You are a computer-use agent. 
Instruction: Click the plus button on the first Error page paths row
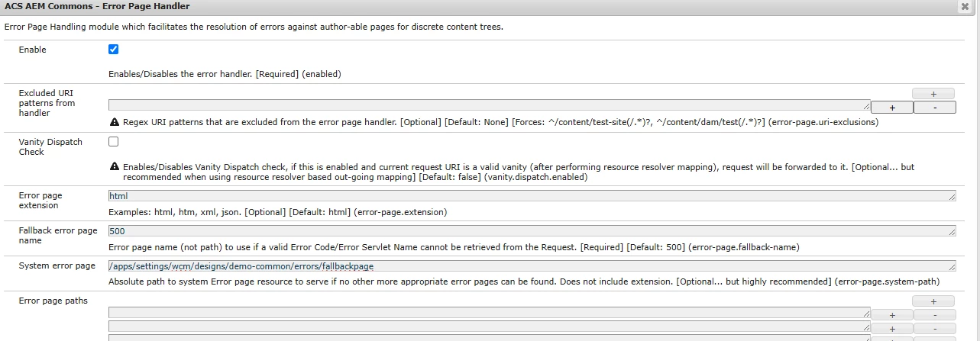point(892,315)
